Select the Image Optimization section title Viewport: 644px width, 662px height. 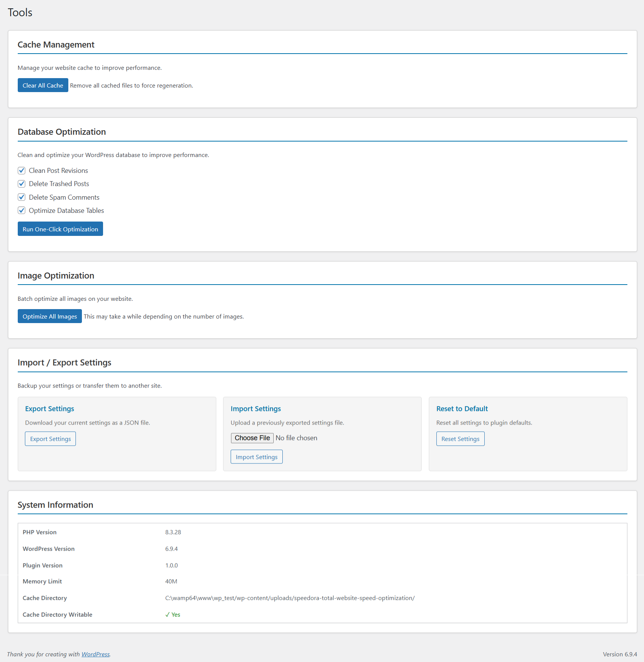(x=56, y=276)
